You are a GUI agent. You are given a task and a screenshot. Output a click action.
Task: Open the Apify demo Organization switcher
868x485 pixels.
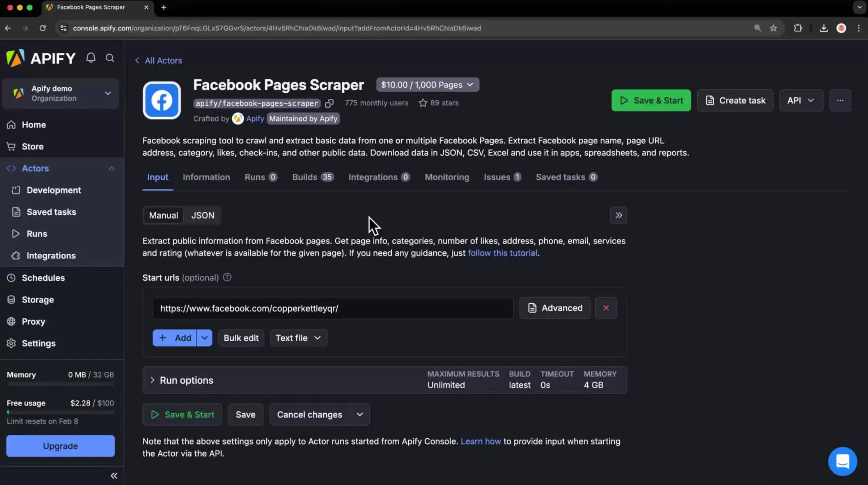(x=60, y=93)
